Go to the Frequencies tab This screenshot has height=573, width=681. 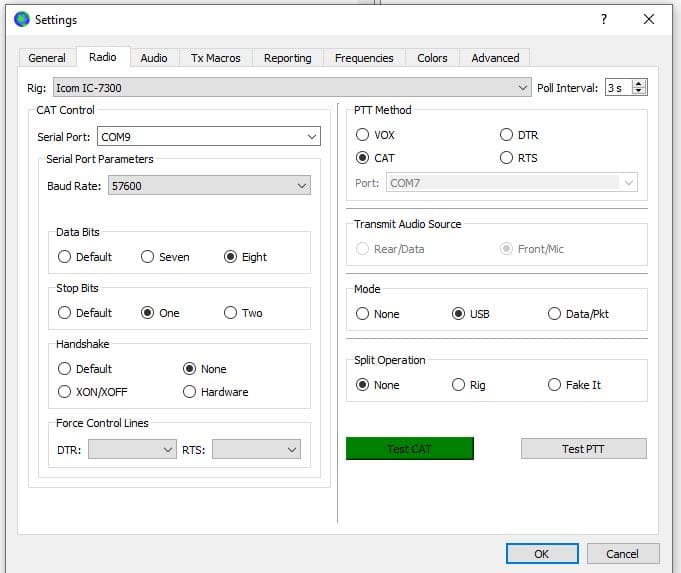pos(364,58)
